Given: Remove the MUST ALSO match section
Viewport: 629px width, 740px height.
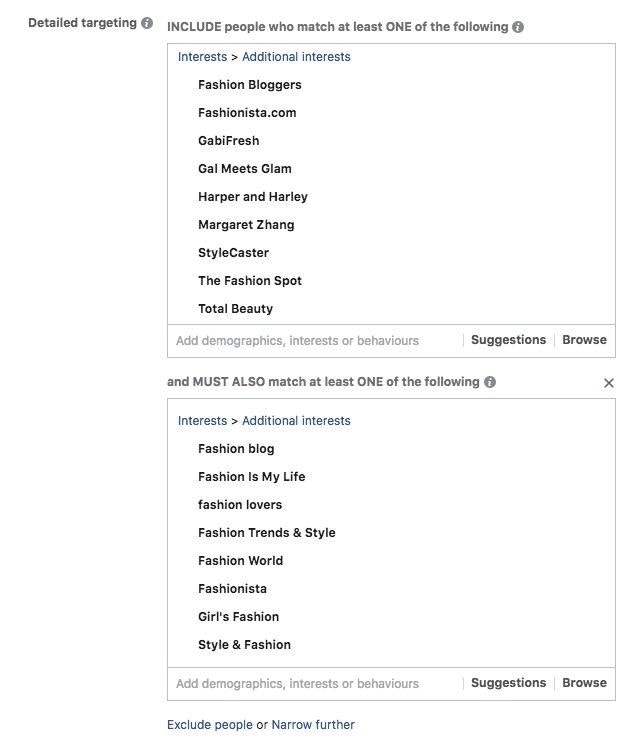Looking at the screenshot, I should (609, 383).
